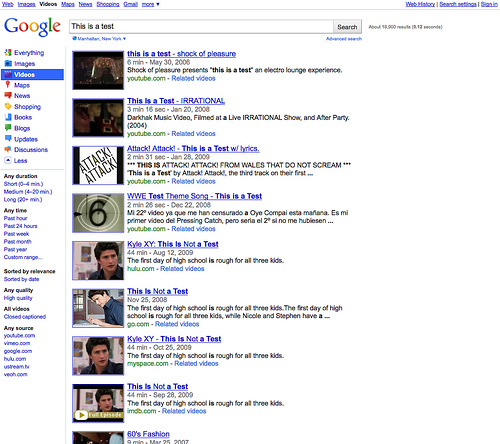This screenshot has width=500, height=444.
Task: Switch to Images in top navigation
Action: [x=26, y=4]
